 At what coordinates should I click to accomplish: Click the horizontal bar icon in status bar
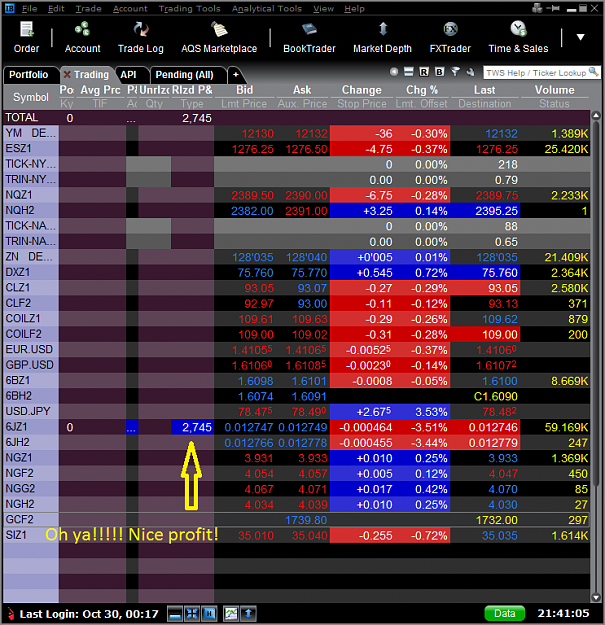pyautogui.click(x=175, y=613)
